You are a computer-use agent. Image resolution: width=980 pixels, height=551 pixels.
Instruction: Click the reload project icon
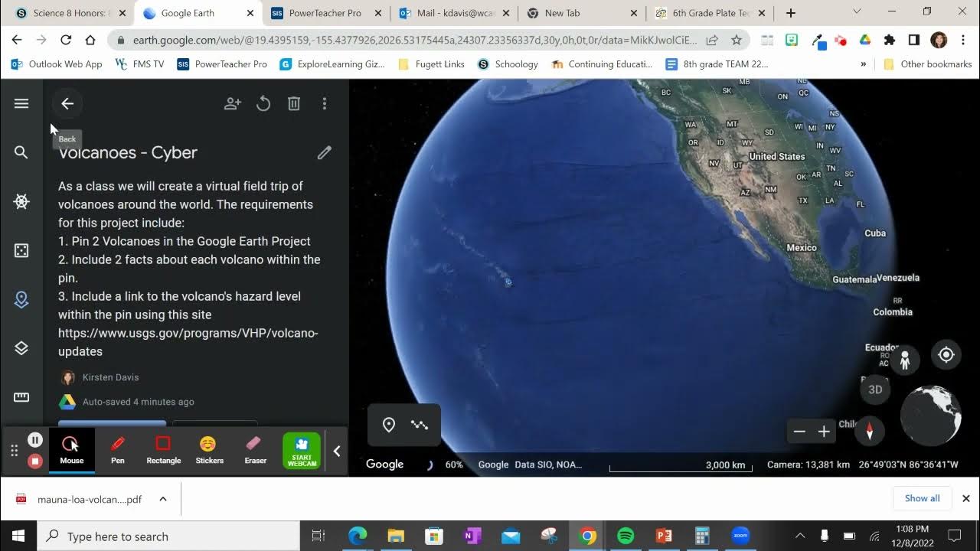click(x=263, y=103)
